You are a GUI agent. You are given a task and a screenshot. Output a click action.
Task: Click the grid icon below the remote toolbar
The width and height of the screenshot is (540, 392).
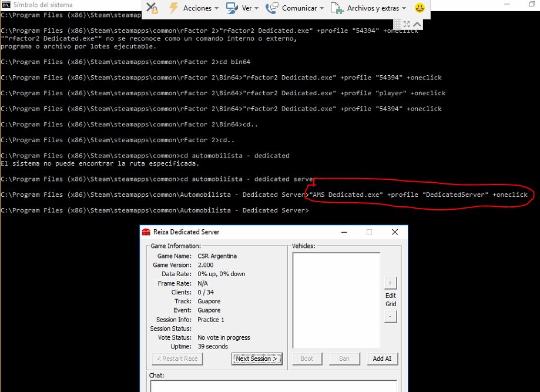click(x=397, y=24)
